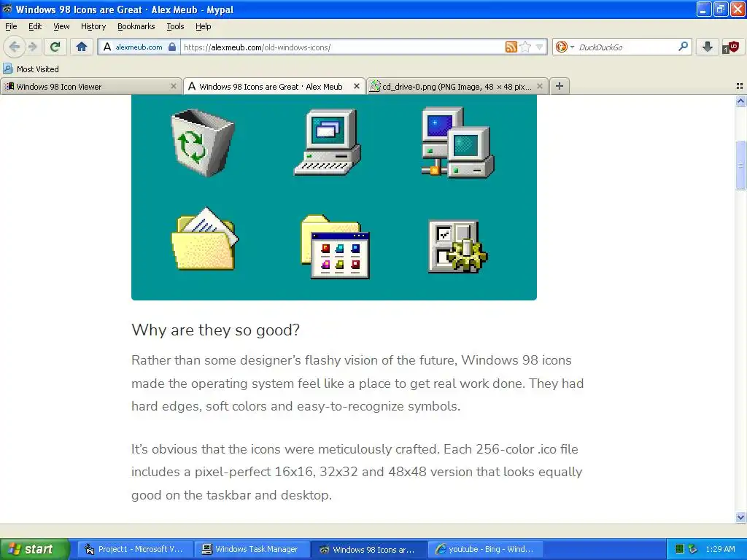Viewport: 747px width, 560px height.
Task: Click the 'Why are they so good?' heading
Action: point(215,330)
